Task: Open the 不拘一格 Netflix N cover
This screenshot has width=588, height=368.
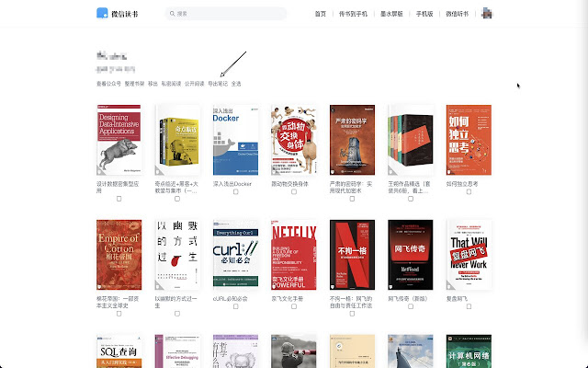Action: coord(352,255)
